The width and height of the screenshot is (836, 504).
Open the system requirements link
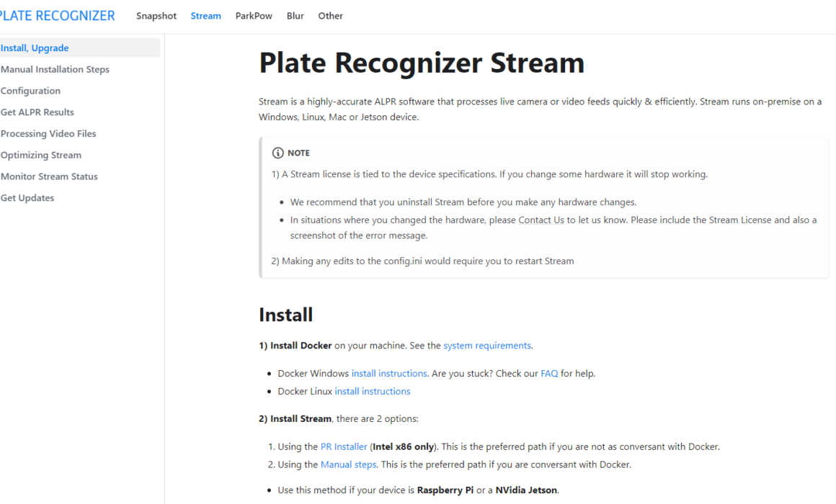(x=486, y=345)
